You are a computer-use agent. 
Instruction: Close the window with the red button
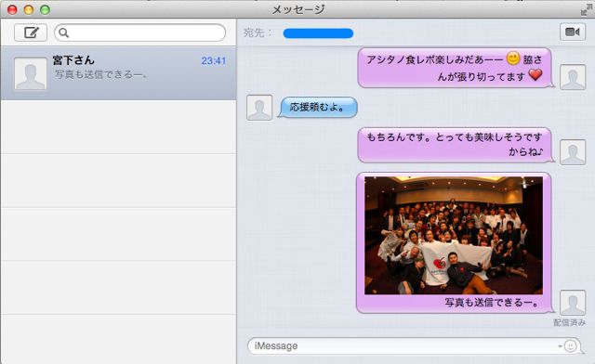pyautogui.click(x=12, y=9)
